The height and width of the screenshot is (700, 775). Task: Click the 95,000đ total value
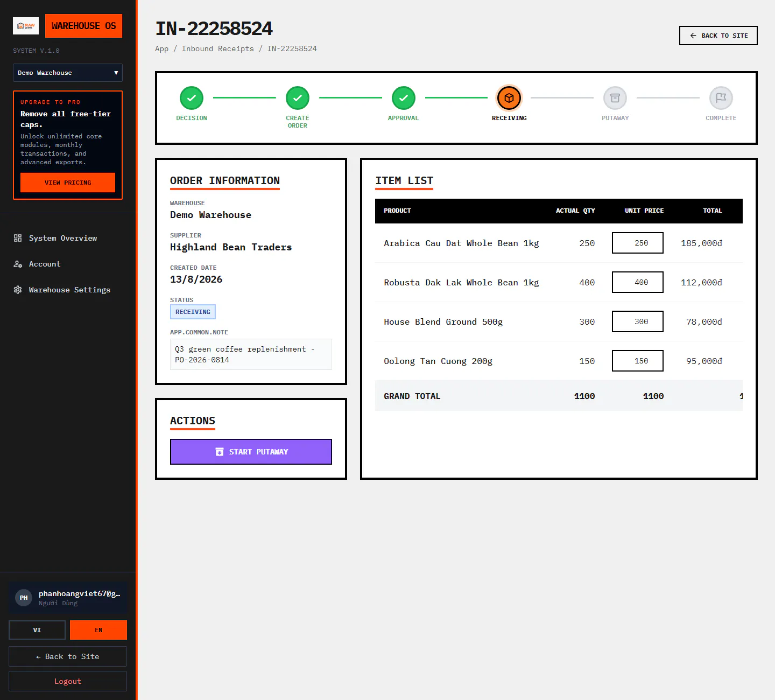click(704, 361)
